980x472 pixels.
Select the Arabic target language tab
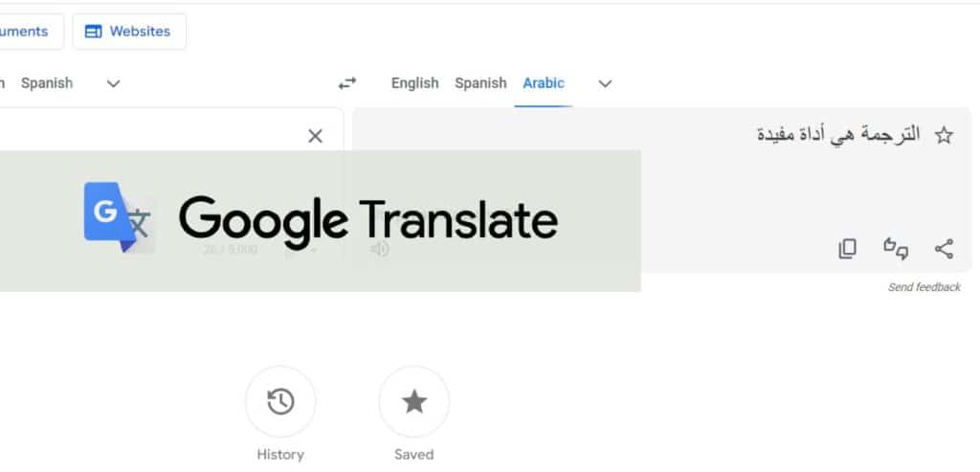click(x=544, y=83)
